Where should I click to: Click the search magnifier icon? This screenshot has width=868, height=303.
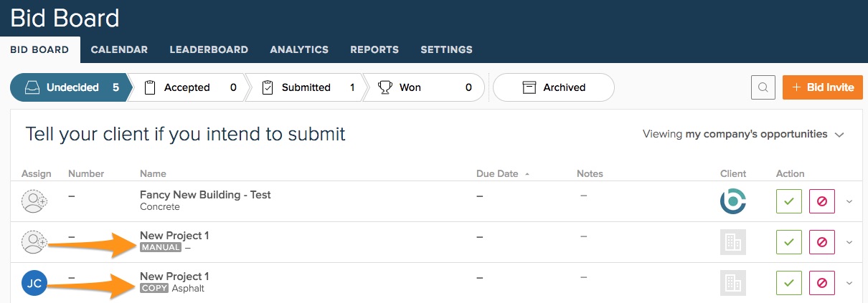(763, 87)
